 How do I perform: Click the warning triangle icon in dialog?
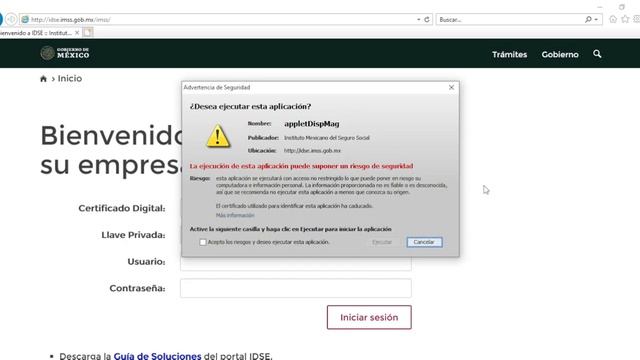point(218,136)
